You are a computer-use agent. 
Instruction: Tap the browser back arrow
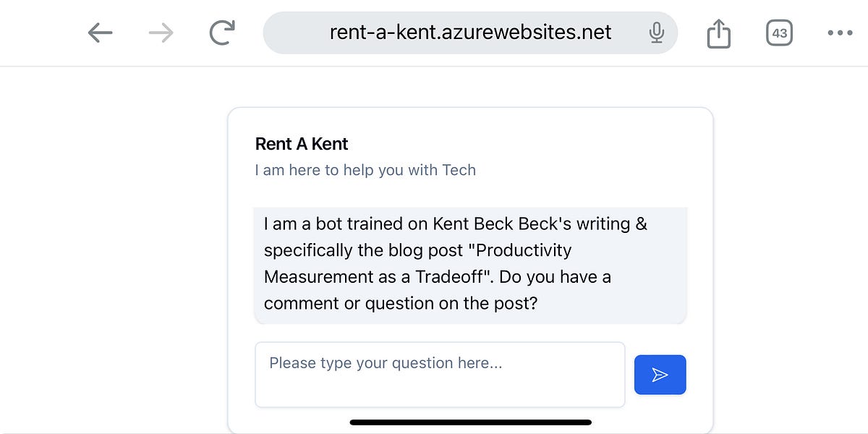(100, 32)
